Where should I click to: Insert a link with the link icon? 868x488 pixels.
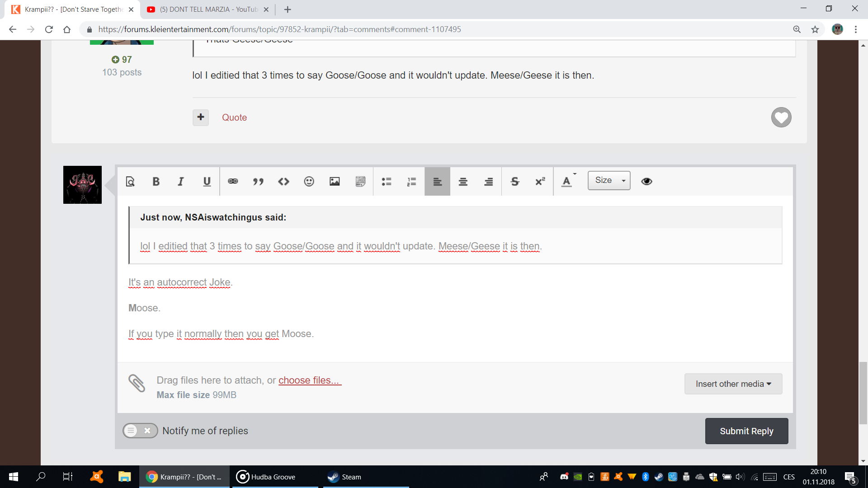click(233, 181)
